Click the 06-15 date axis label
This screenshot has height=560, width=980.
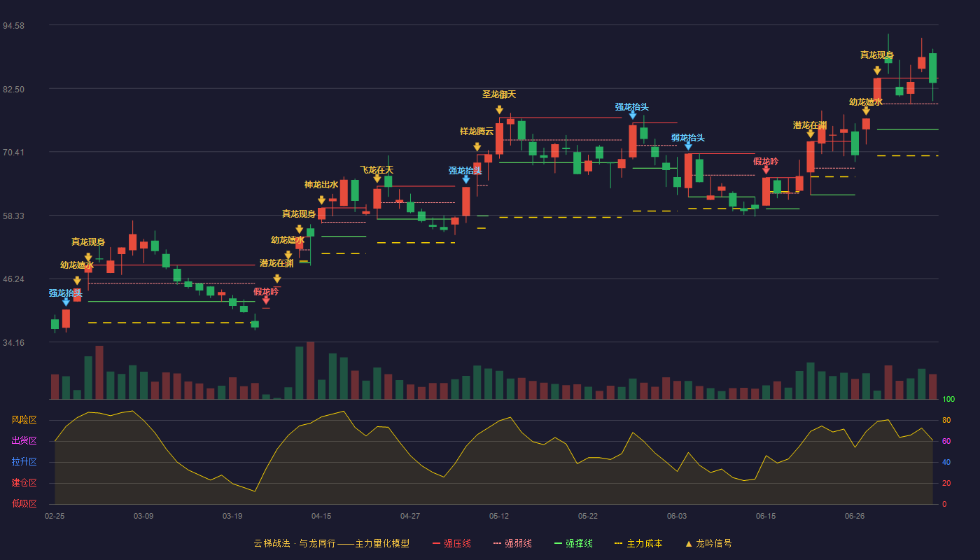click(x=766, y=516)
